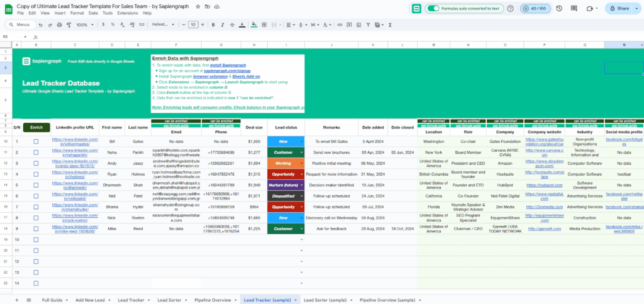This screenshot has height=304, width=644.
Task: Open the Extensions menu
Action: [128, 13]
